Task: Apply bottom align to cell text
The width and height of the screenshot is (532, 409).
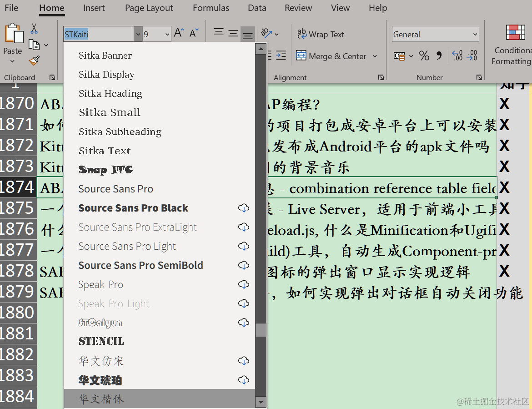Action: click(x=248, y=34)
